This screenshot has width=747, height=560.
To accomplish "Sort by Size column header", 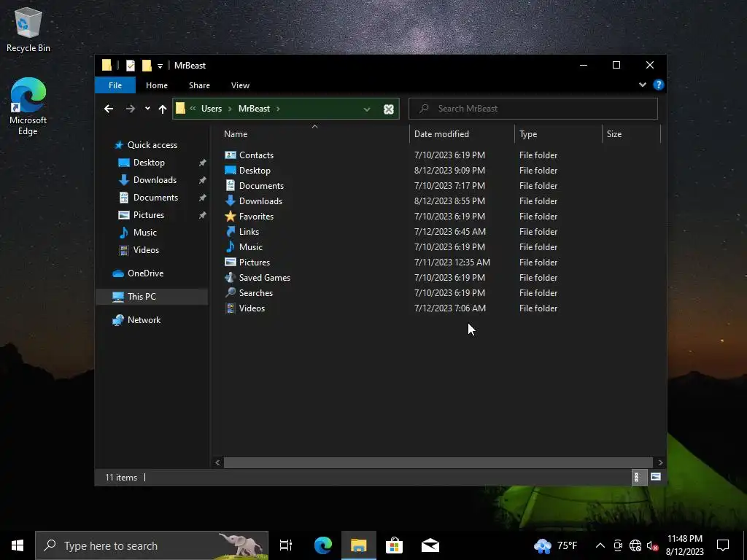I will [x=631, y=134].
